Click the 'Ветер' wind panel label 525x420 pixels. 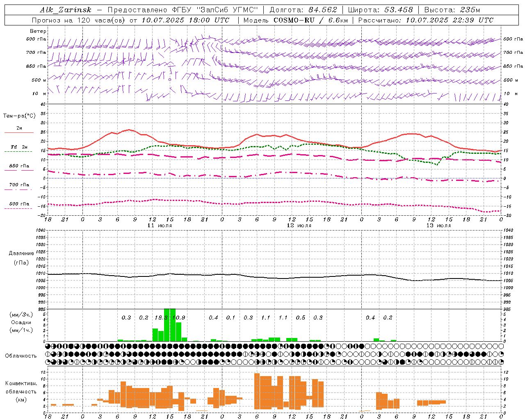[38, 31]
